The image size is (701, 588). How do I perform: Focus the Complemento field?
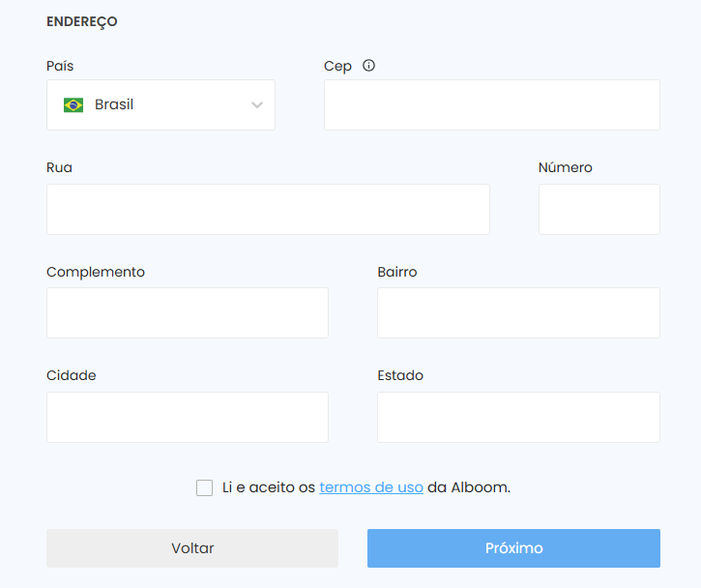pos(188,312)
